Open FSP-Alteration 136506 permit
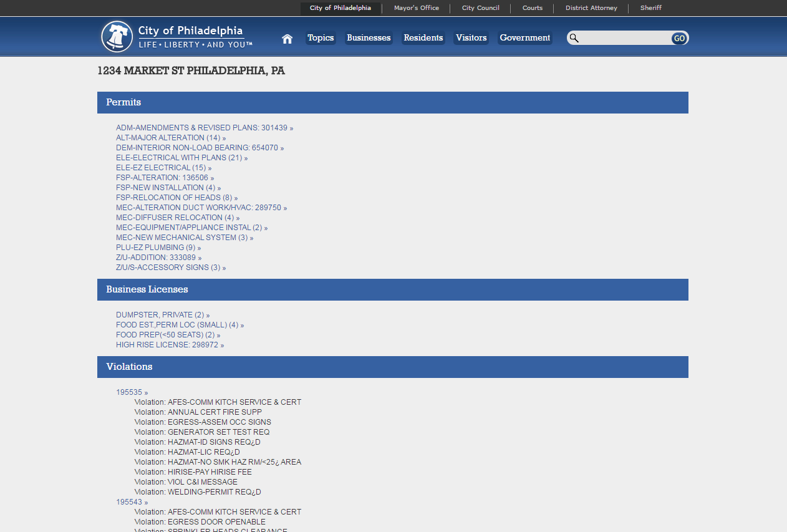This screenshot has width=787, height=532. click(165, 178)
